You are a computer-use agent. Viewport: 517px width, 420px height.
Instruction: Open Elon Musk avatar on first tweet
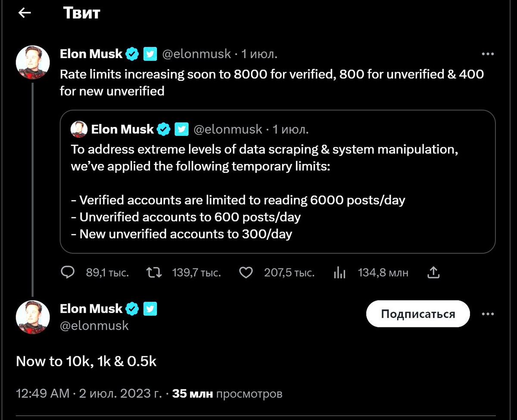click(x=33, y=62)
